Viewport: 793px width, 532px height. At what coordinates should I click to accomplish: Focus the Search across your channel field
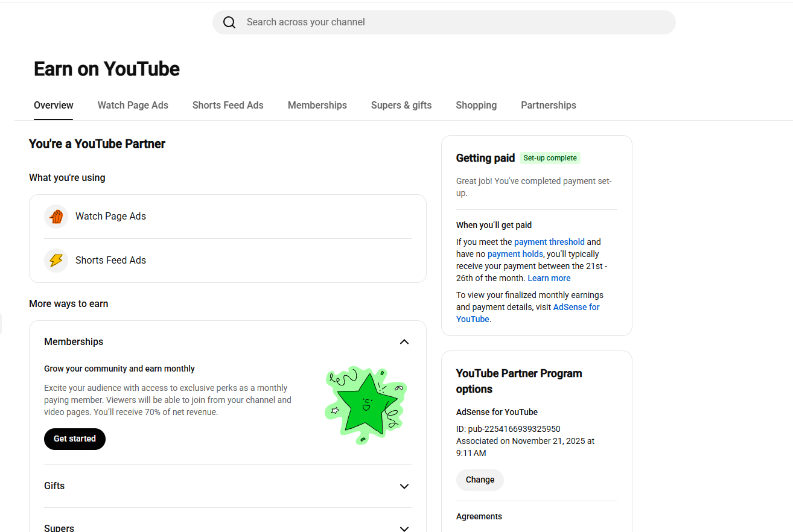[x=444, y=22]
